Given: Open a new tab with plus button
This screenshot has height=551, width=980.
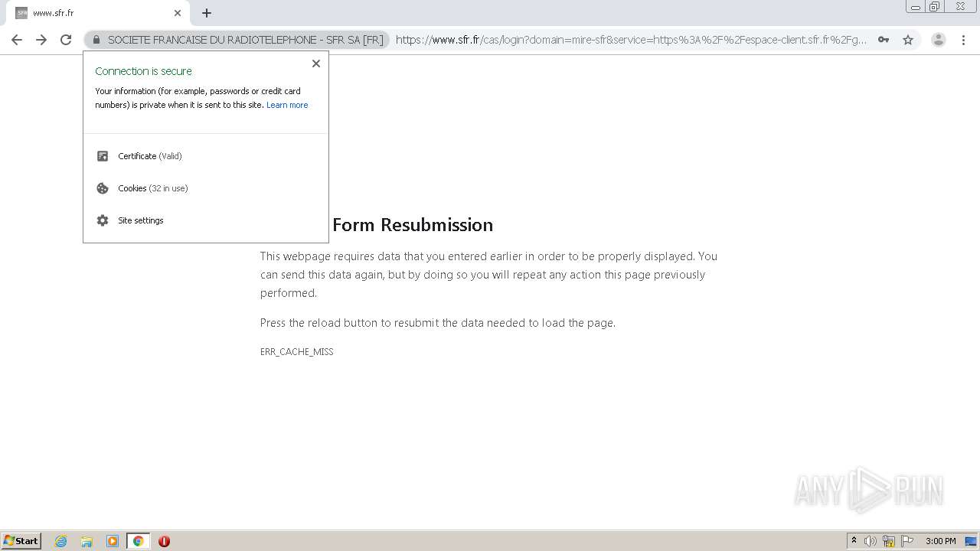Looking at the screenshot, I should click(x=207, y=13).
